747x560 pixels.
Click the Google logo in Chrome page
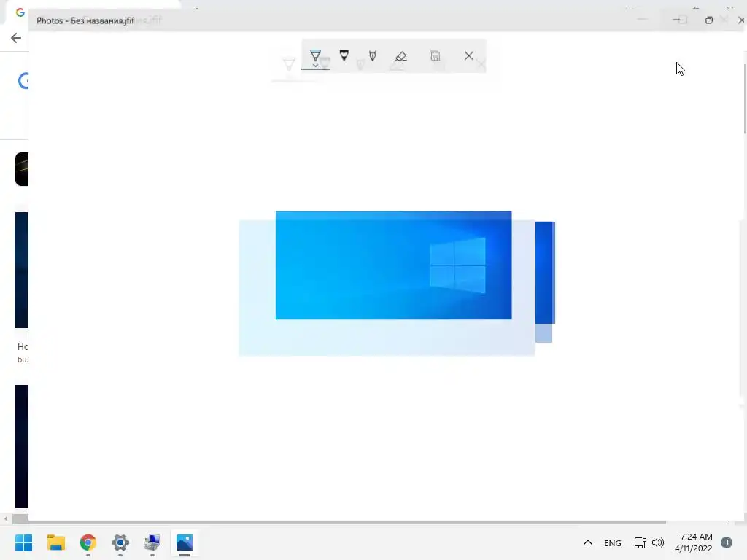tap(23, 81)
